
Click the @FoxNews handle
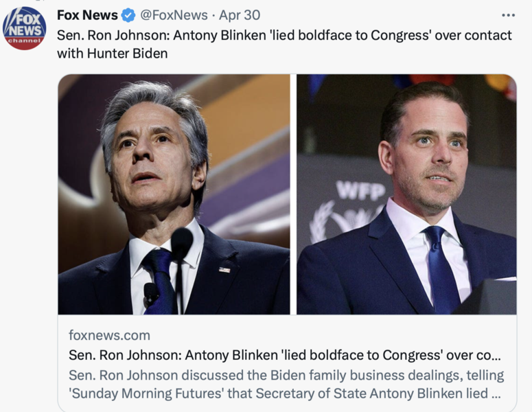[174, 15]
